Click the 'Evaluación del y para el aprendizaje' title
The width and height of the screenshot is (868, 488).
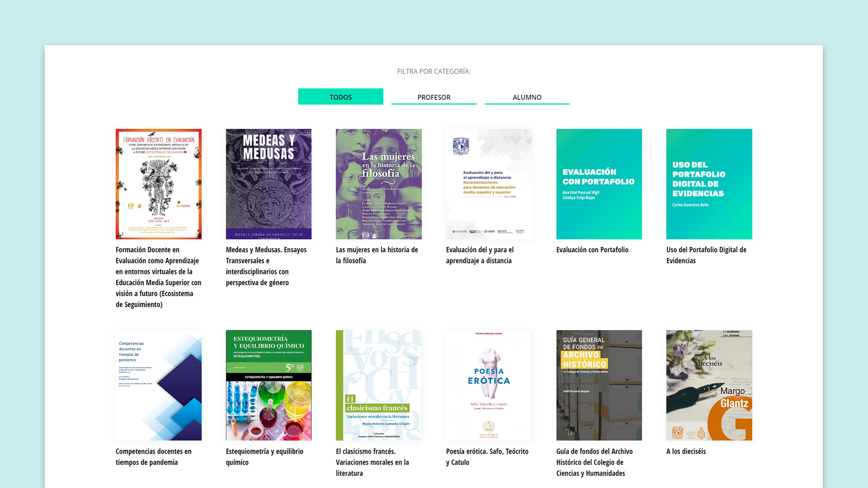pos(479,255)
